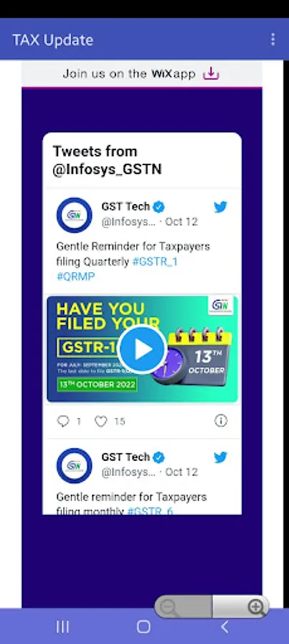Open the first tweet's Oct 12 timestamp
The image size is (289, 644).
click(182, 222)
